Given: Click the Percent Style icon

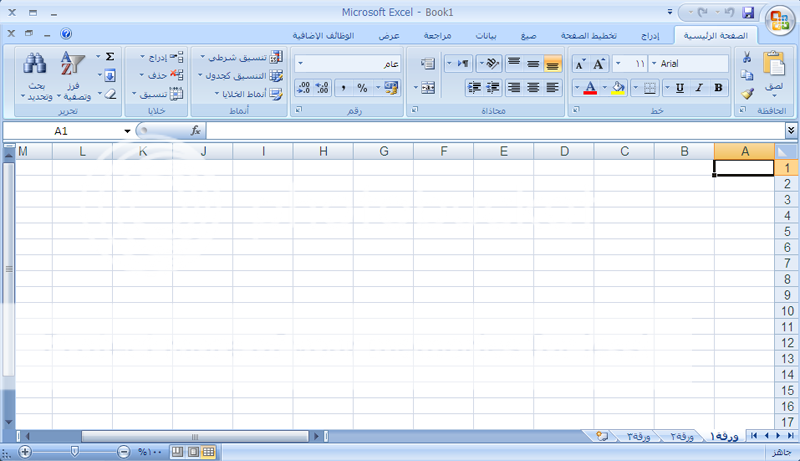Looking at the screenshot, I should pyautogui.click(x=362, y=88).
